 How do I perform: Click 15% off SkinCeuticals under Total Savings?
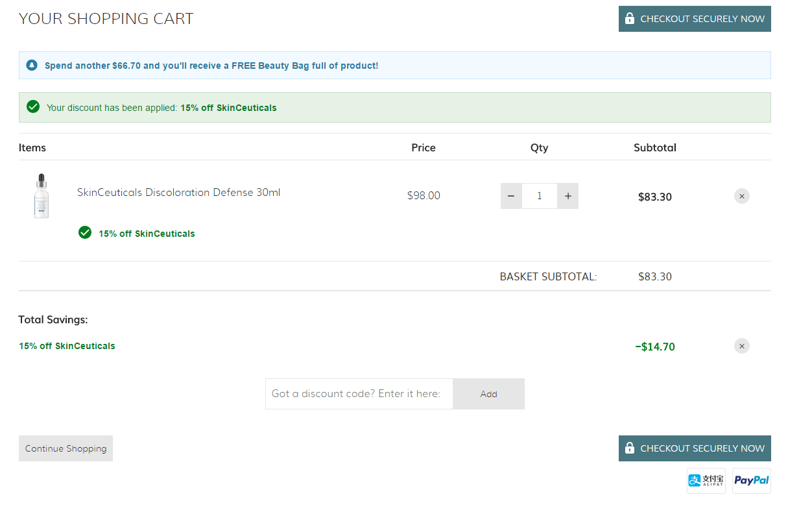(67, 346)
